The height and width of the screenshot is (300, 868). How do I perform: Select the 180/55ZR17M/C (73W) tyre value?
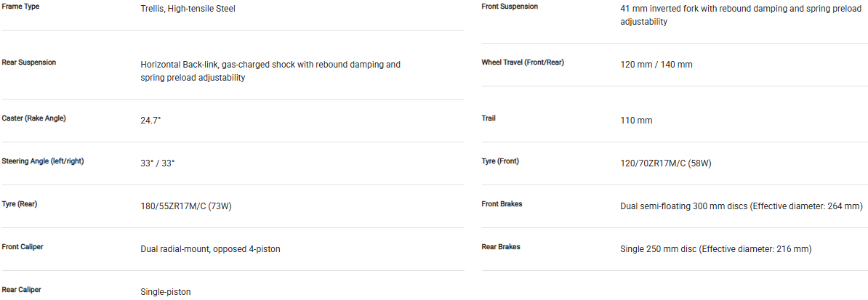(186, 206)
